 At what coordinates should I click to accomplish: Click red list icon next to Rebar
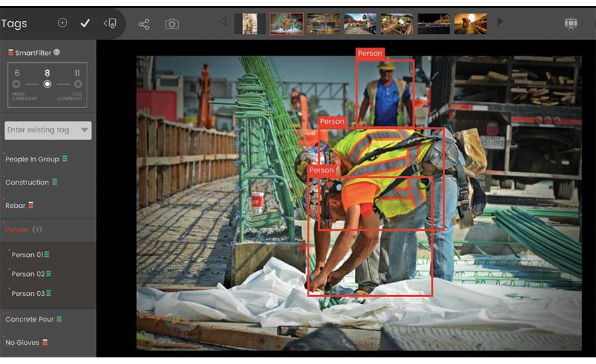tap(31, 205)
